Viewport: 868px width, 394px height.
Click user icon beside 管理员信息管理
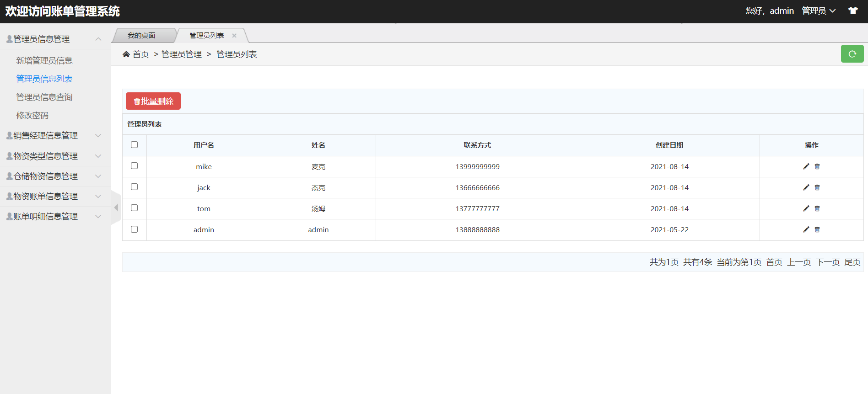click(x=10, y=39)
